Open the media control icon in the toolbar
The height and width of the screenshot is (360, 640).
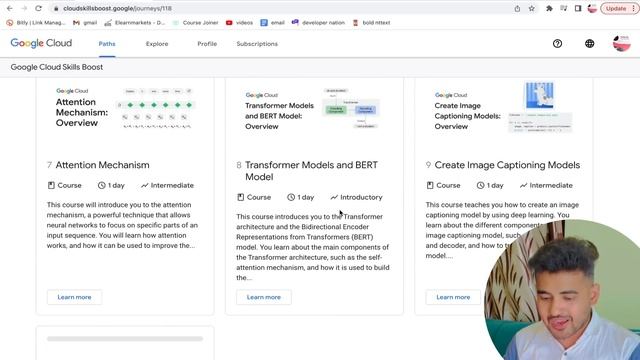tap(564, 8)
